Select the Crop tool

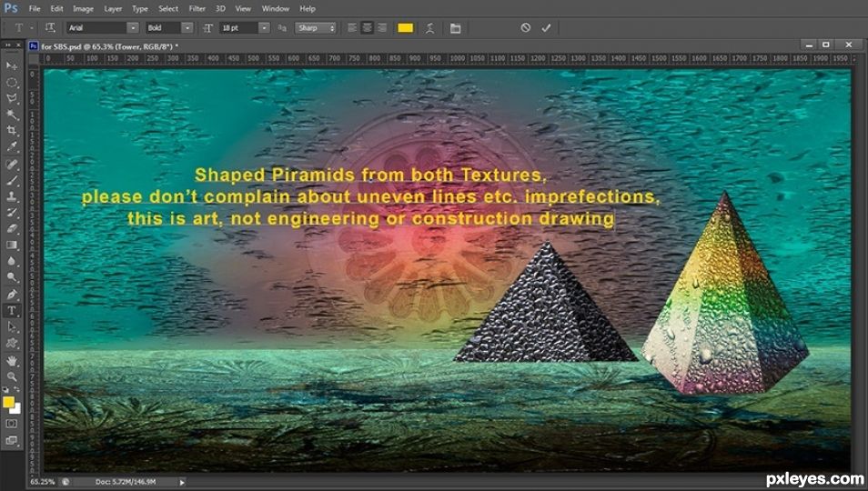(x=12, y=131)
